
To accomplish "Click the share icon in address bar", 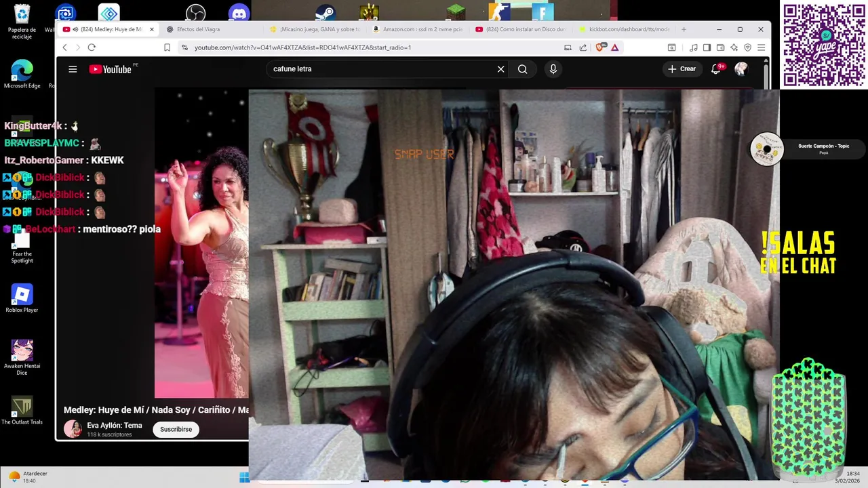I will (583, 47).
